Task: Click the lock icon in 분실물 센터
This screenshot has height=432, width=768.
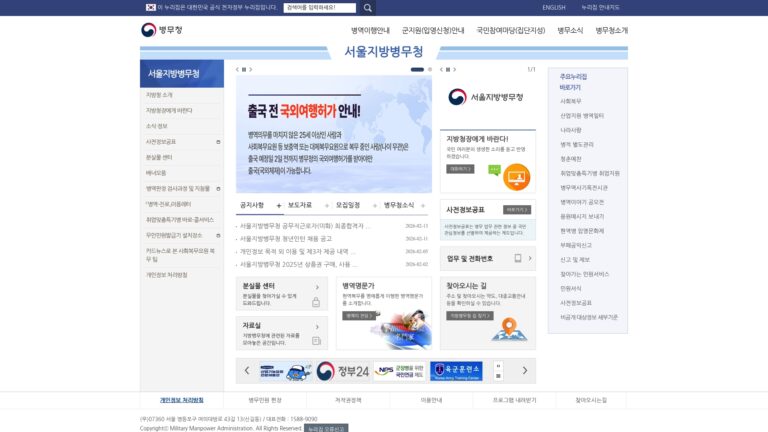Action: click(316, 302)
